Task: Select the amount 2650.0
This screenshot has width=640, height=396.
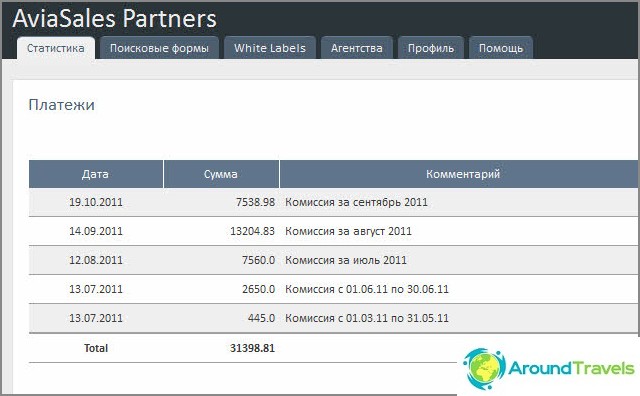Action: point(258,289)
